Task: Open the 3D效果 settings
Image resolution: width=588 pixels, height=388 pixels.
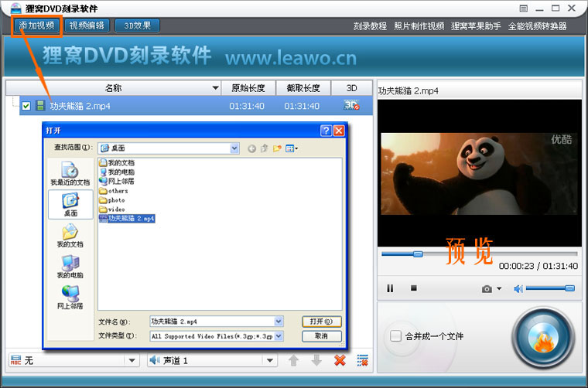Action: point(137,26)
